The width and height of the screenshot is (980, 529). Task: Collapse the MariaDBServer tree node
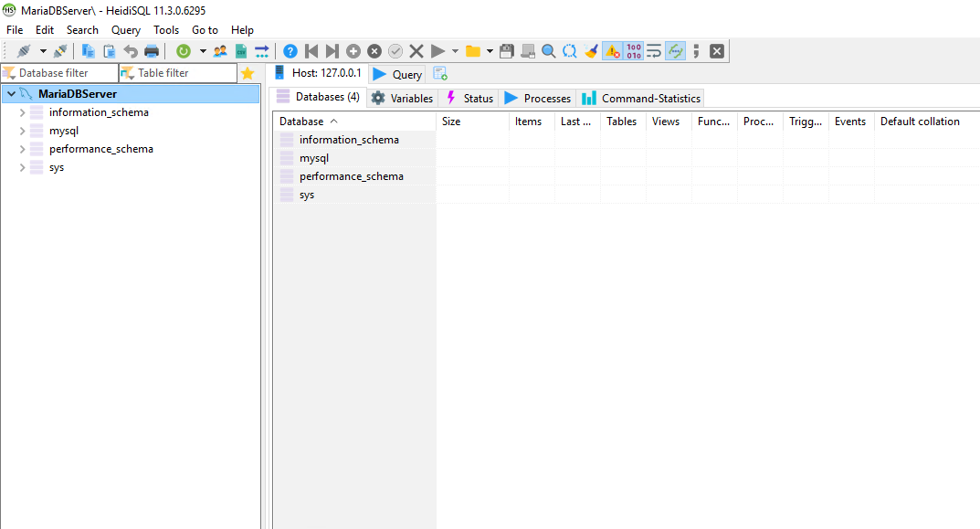[11, 94]
